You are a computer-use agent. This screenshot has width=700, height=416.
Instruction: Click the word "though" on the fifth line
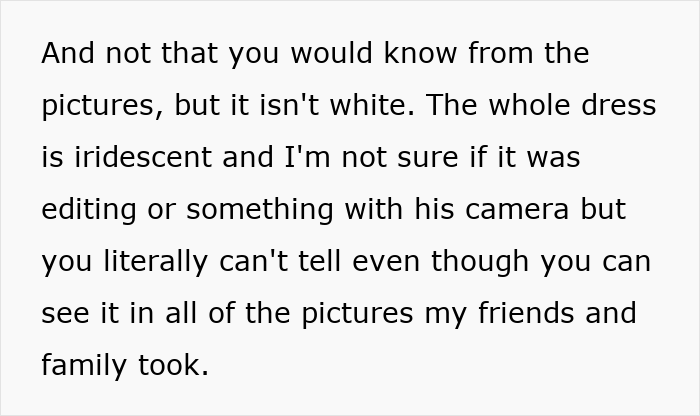480,262
